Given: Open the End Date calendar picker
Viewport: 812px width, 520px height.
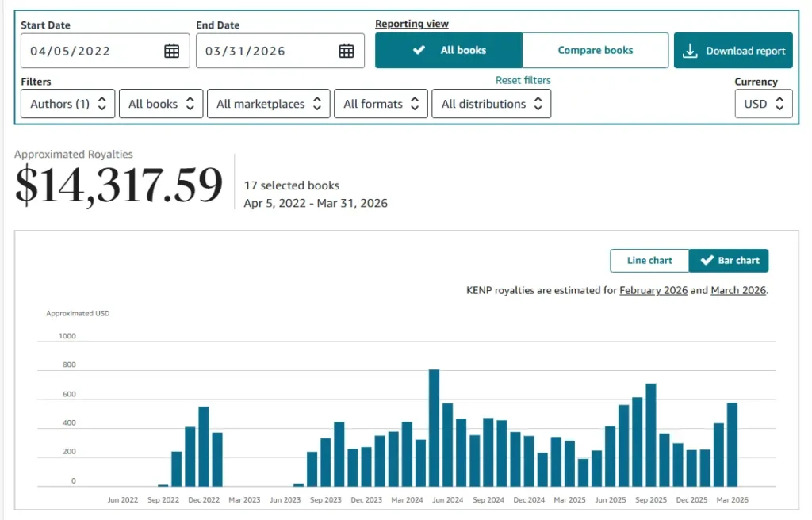Looking at the screenshot, I should coord(345,50).
